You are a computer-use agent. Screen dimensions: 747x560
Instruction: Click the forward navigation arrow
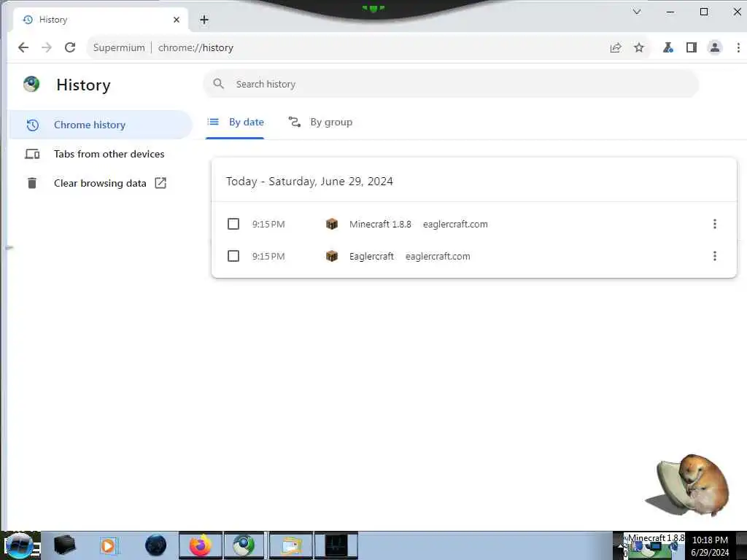coord(46,47)
